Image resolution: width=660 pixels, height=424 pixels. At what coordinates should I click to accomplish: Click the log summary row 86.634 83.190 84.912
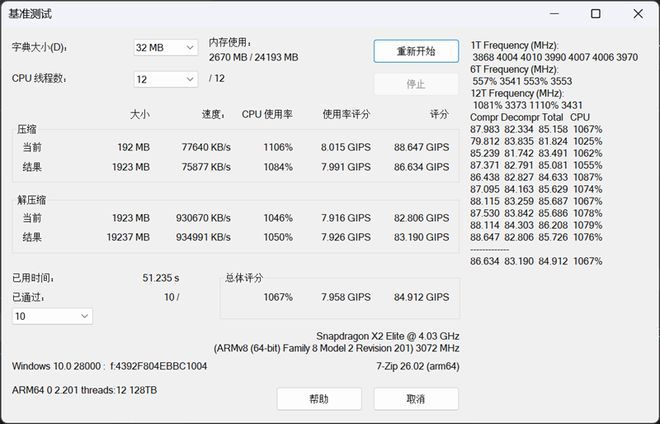click(x=536, y=261)
